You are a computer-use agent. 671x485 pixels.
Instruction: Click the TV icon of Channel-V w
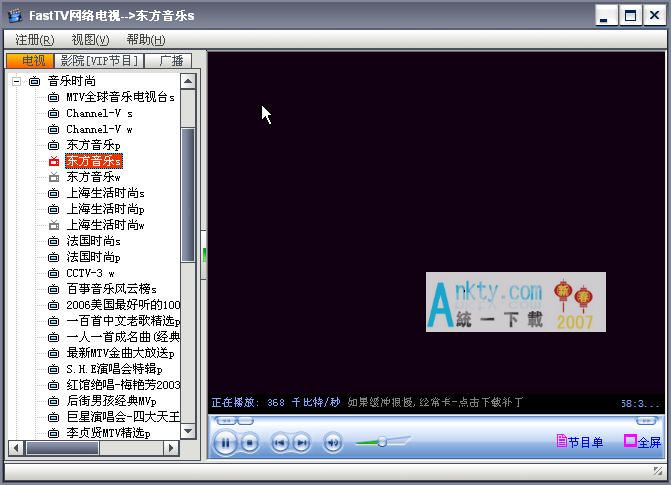pos(53,129)
